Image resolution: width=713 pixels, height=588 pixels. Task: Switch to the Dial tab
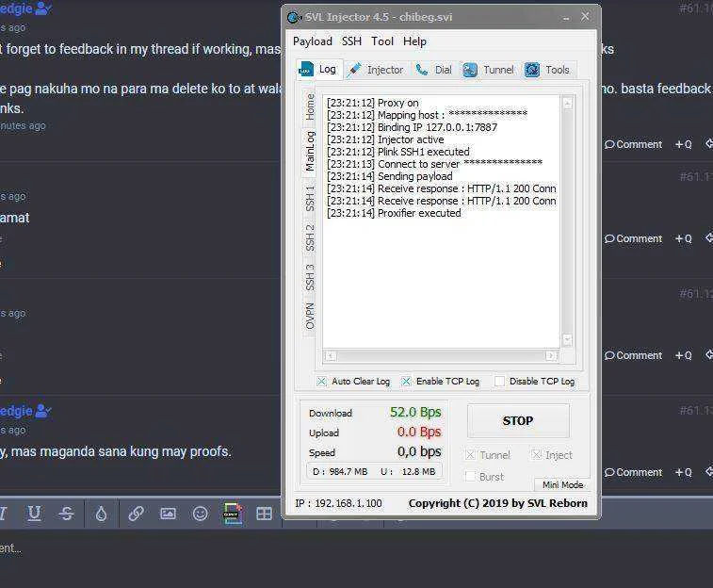click(x=434, y=70)
